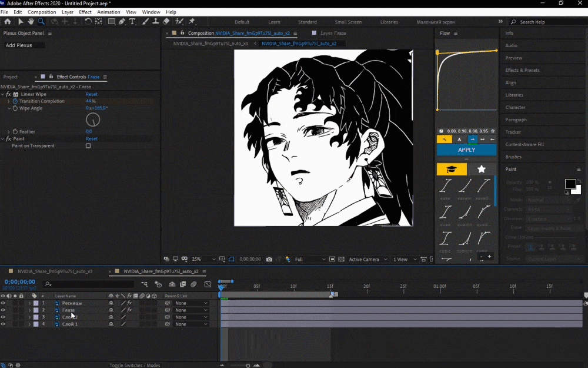Viewport: 588px width, 368px height.
Task: Hide the Слой 1 layer eye toggle
Action: tap(3, 324)
